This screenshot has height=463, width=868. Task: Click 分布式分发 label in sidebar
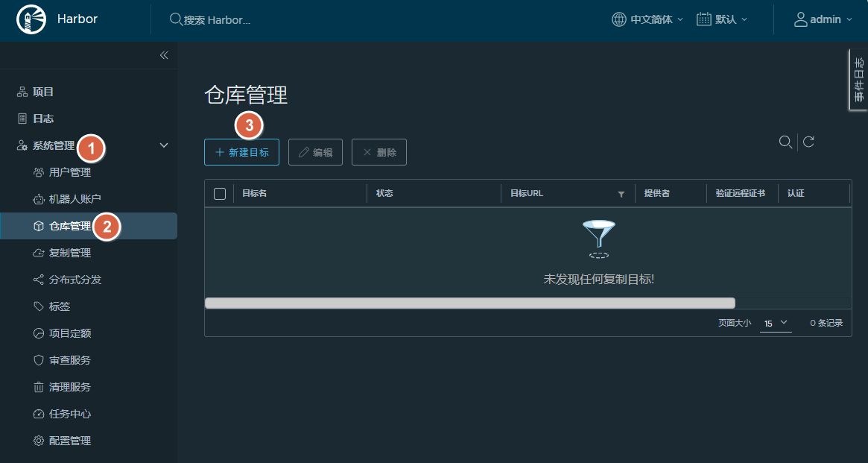(75, 280)
